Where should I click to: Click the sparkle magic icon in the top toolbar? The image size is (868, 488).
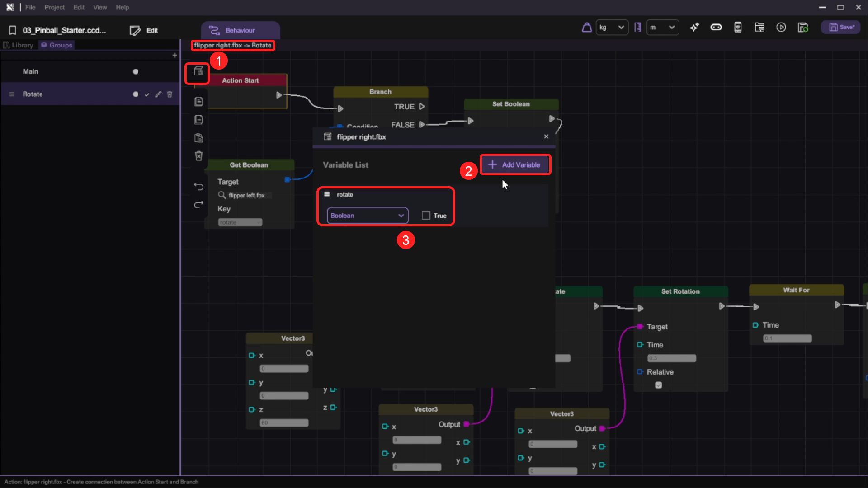694,28
